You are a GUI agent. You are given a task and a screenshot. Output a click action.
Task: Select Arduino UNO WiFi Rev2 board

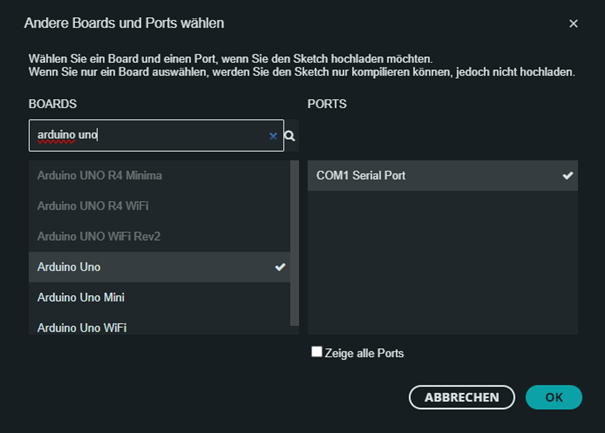coord(159,237)
